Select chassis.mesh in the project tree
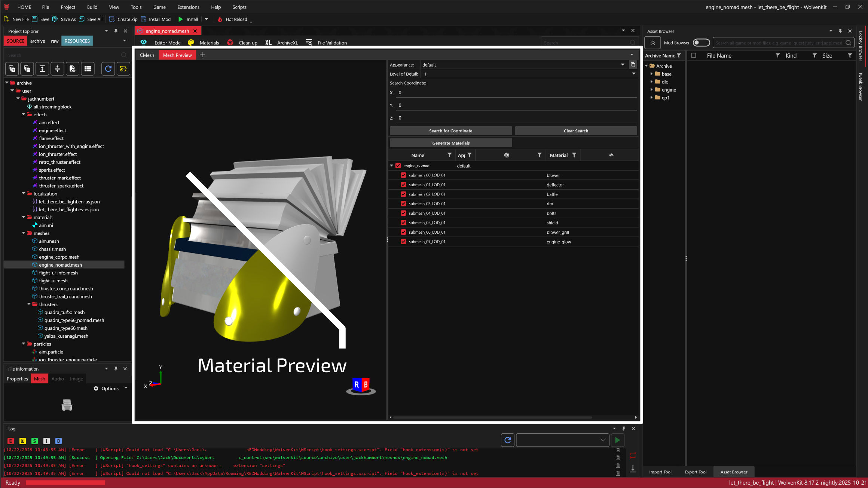868x488 pixels. 52,249
